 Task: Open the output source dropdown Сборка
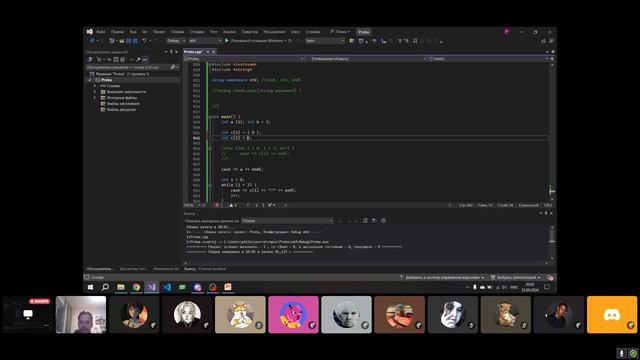(287, 221)
